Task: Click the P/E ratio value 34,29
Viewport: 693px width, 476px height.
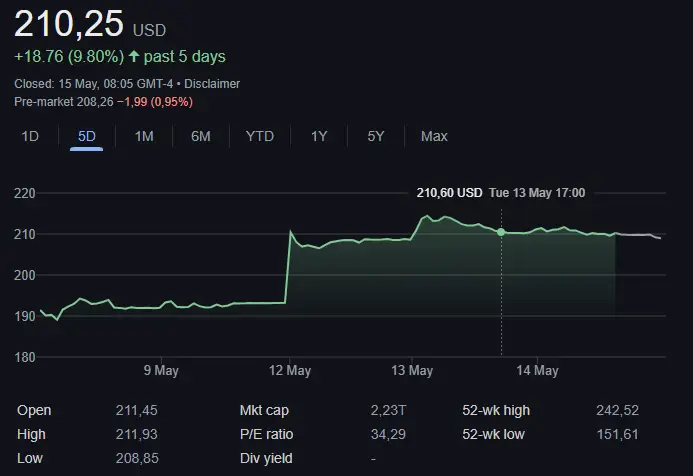Action: point(388,434)
